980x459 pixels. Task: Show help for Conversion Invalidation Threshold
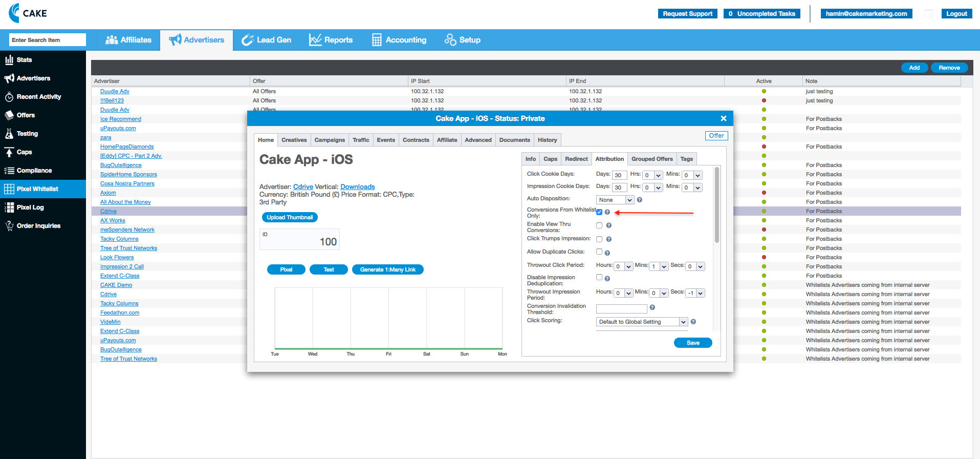(x=652, y=307)
